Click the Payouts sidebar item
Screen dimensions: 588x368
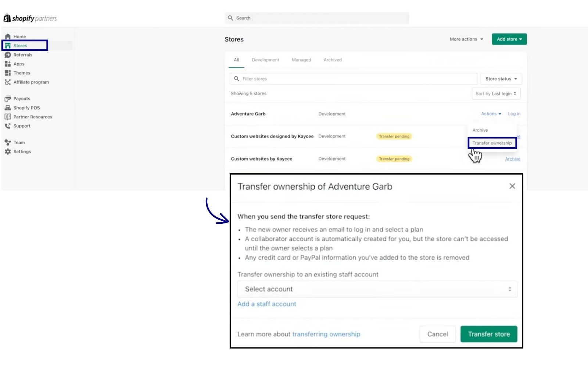[21, 98]
